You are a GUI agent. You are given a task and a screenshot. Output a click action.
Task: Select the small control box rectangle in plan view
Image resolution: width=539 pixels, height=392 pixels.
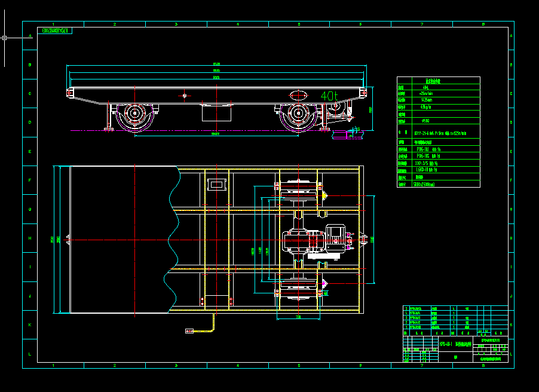[217, 185]
